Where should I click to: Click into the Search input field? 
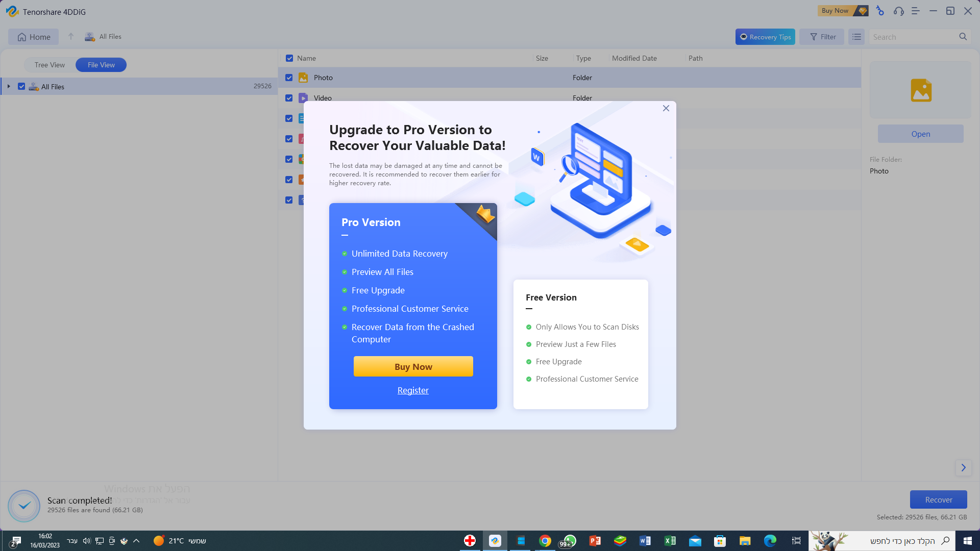click(x=911, y=37)
